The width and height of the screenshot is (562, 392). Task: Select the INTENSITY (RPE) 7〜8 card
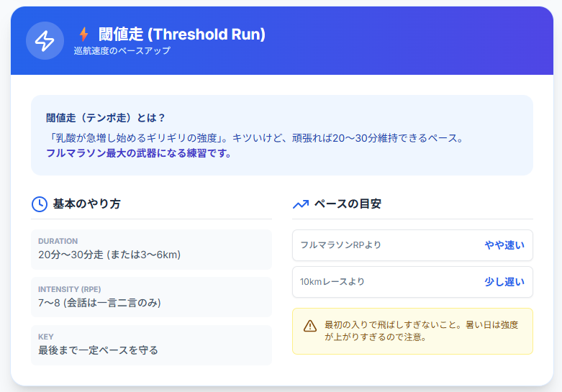pos(151,297)
